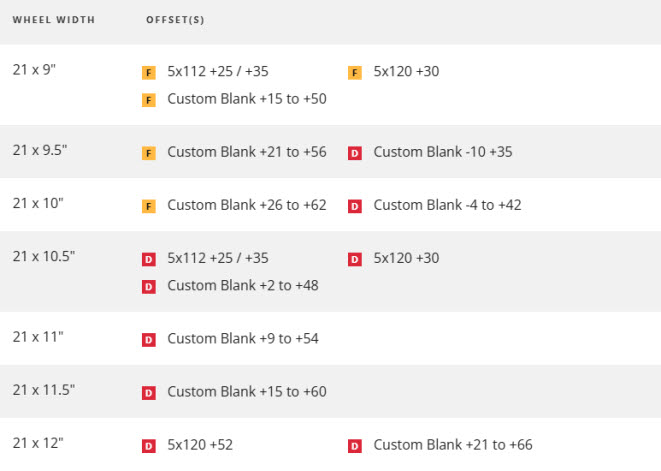Screen dimensions: 661x471
Task: Click the D badge next to Custom Blank +9 to +54
Action: pyautogui.click(x=149, y=340)
